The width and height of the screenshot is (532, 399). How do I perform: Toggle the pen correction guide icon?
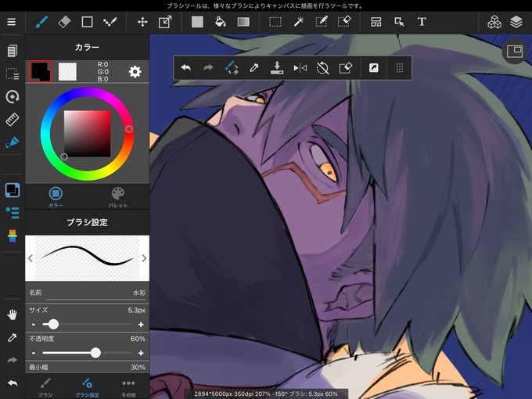(x=13, y=142)
